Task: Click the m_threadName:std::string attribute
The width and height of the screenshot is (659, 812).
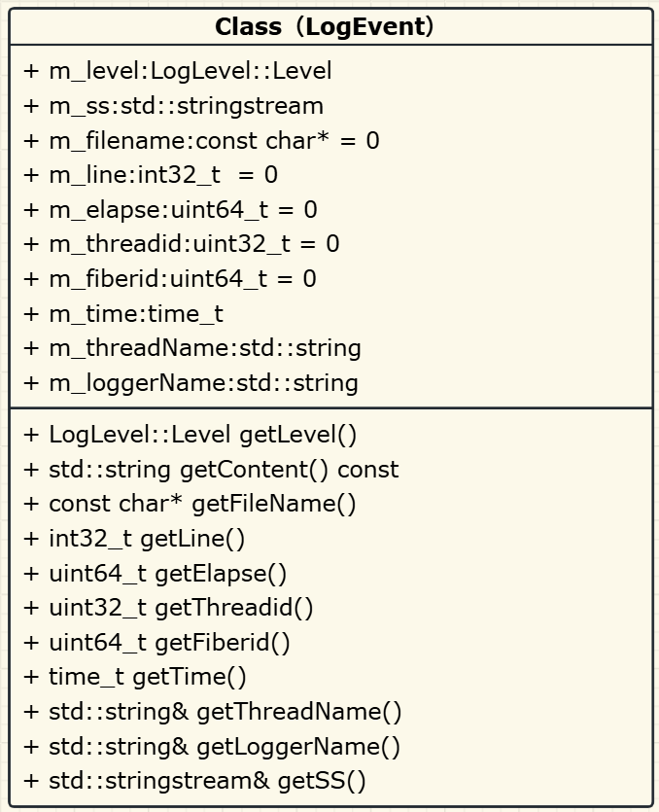Action: click(x=192, y=348)
